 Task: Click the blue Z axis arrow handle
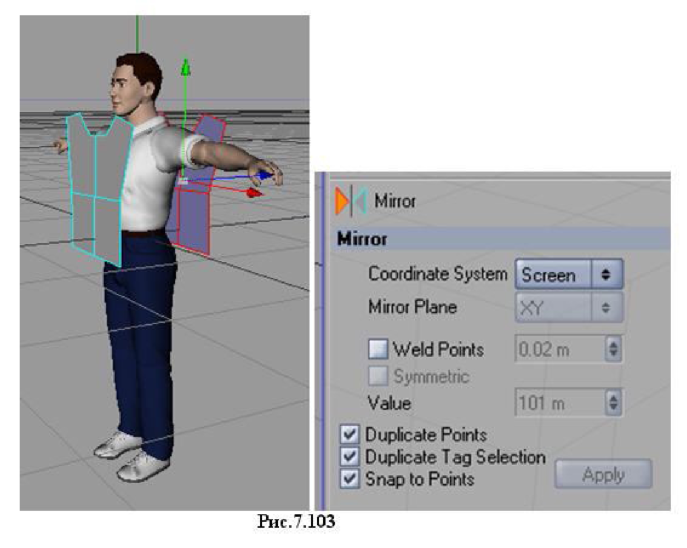click(265, 176)
